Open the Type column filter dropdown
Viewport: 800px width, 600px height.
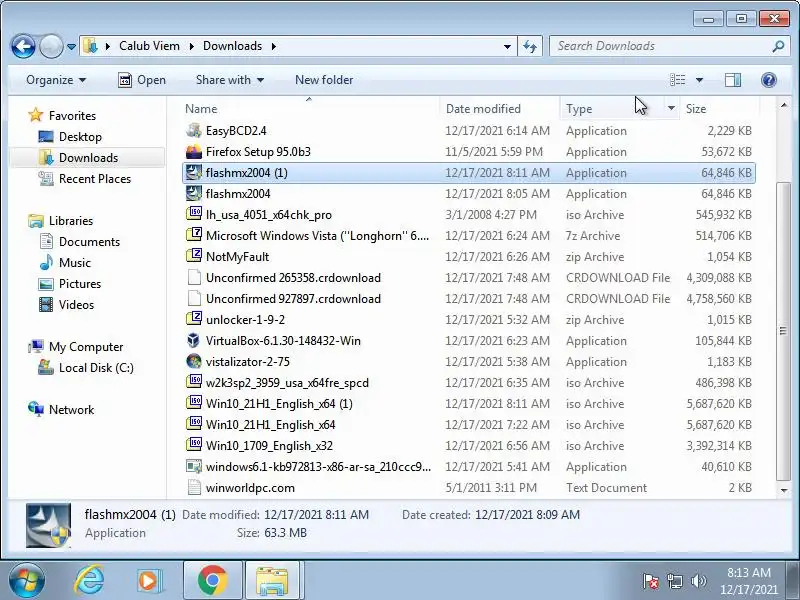click(671, 108)
